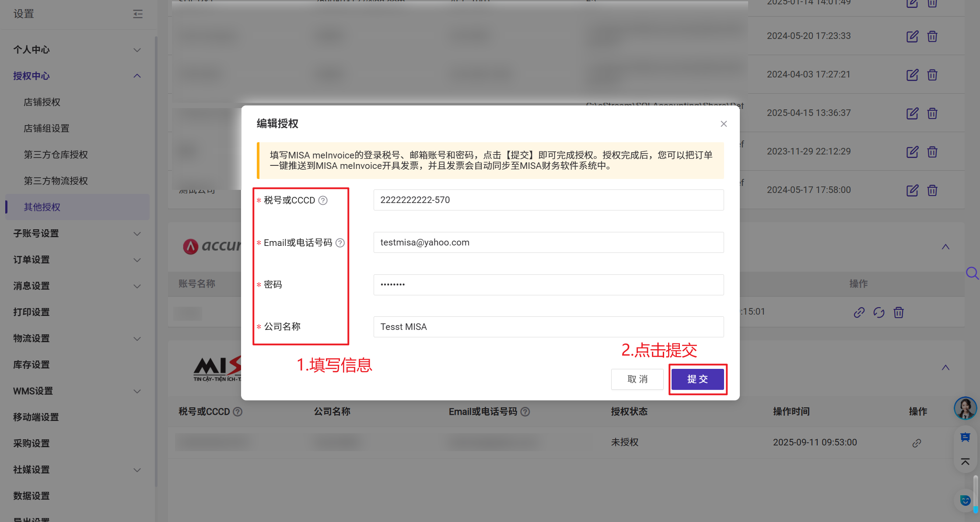Open 店铺授权 in sidebar
The width and height of the screenshot is (980, 522).
pos(42,102)
